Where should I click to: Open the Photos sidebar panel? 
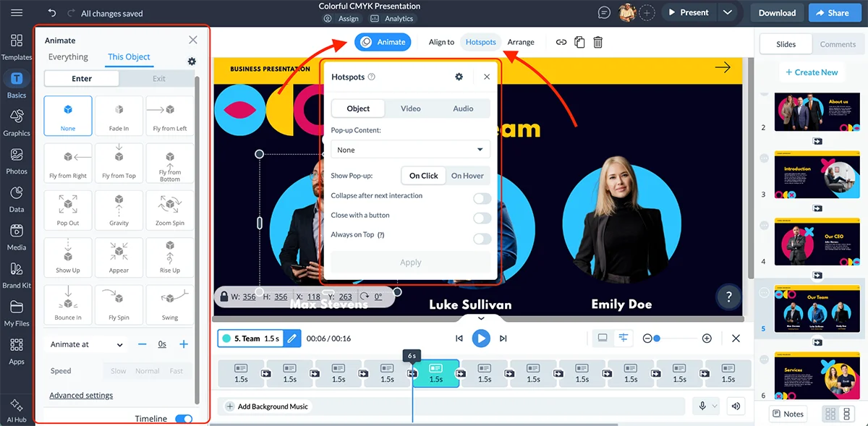[17, 161]
